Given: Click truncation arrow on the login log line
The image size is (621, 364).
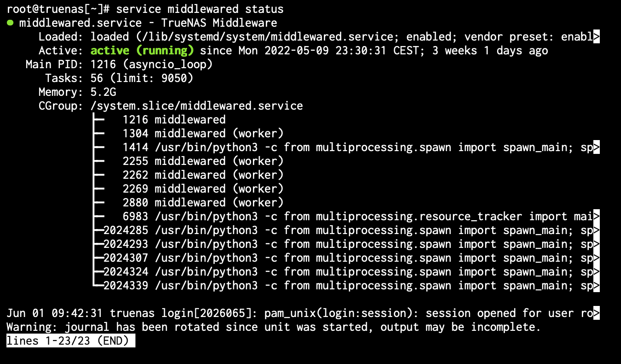Looking at the screenshot, I should (x=597, y=313).
